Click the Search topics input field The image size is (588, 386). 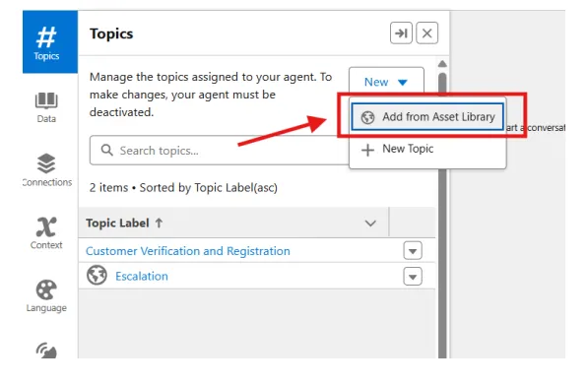(220, 151)
